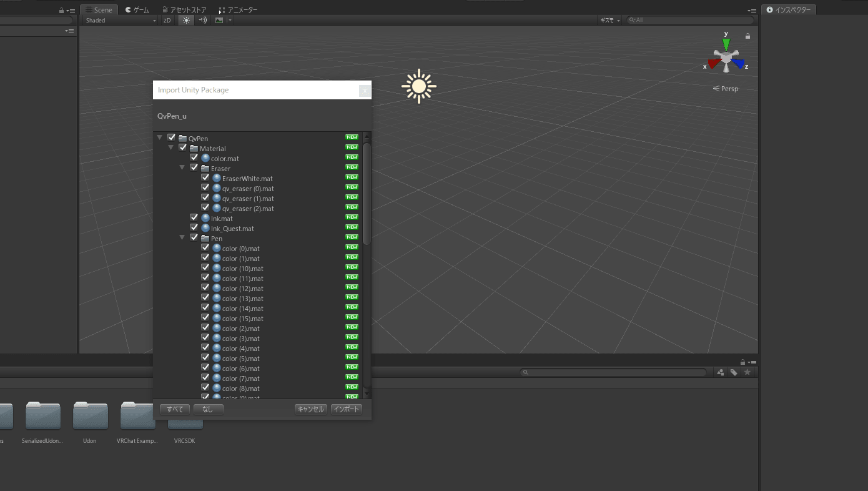Click the import list vertical scrollbar
This screenshot has width=868, height=491.
367,194
